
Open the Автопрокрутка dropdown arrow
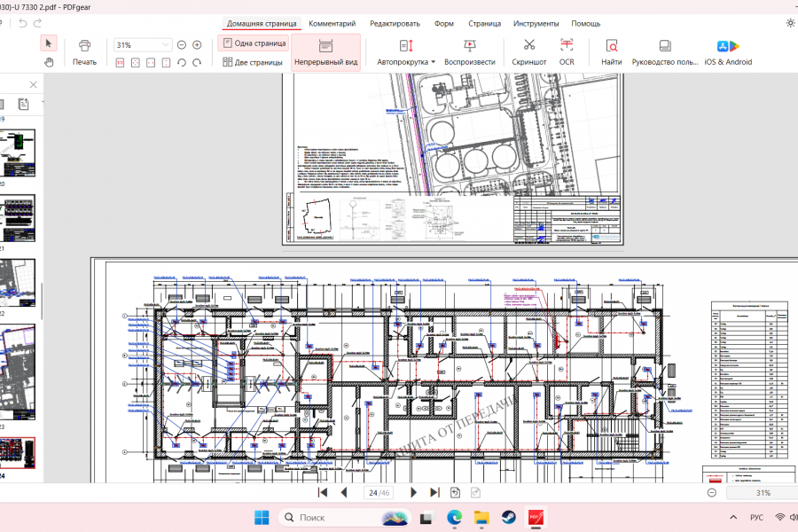[x=433, y=62]
